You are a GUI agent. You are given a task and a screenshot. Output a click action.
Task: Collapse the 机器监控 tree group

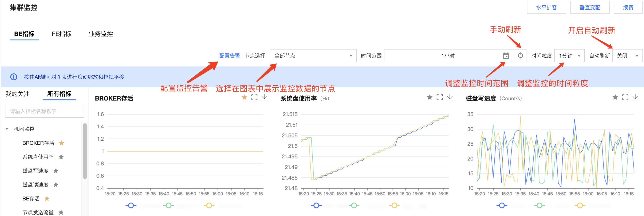[x=7, y=129]
